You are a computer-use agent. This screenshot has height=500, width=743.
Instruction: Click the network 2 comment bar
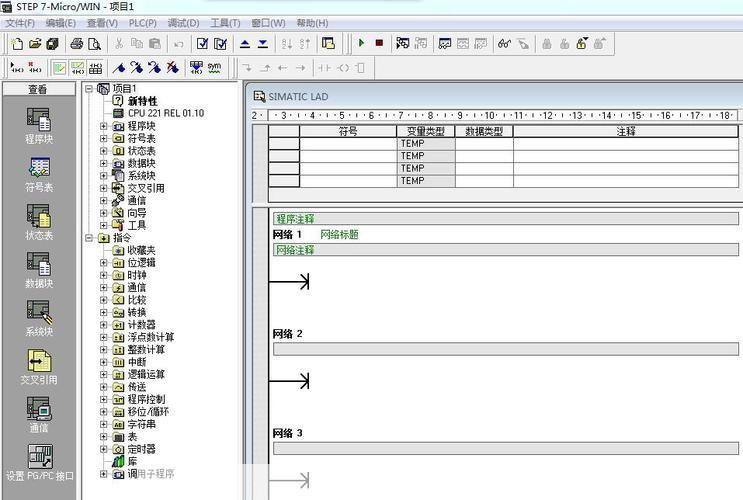506,349
